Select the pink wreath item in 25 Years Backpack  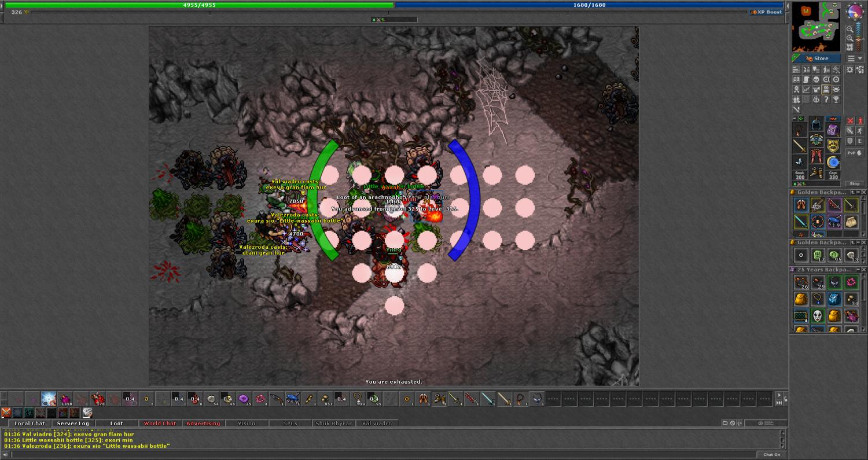point(852,282)
